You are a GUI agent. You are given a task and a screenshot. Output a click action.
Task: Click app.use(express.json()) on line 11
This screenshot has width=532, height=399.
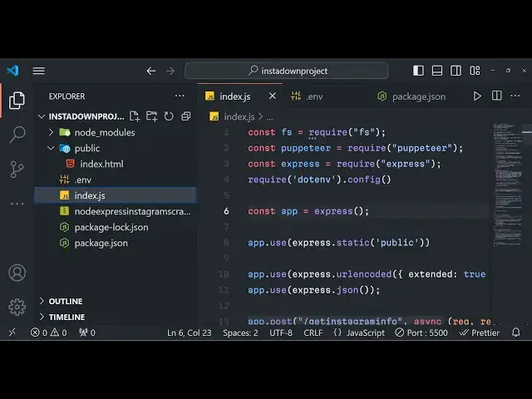tap(313, 290)
